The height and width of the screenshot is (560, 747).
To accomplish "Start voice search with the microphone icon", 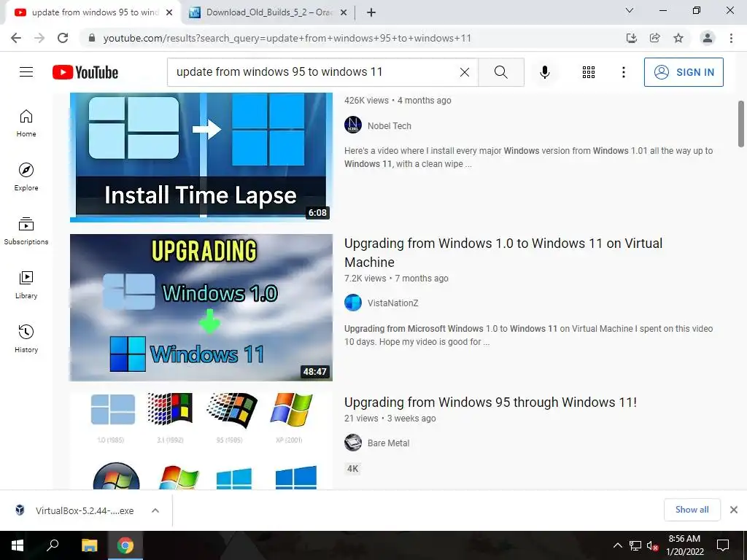I will (545, 72).
